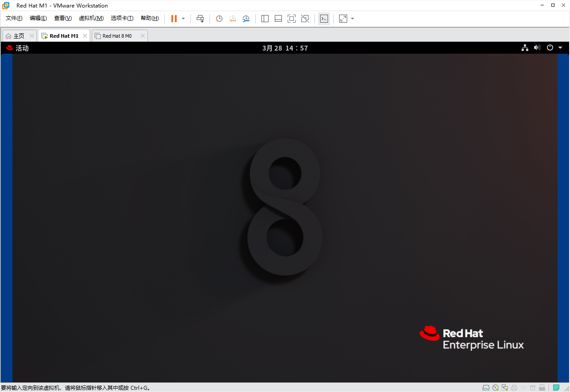
Task: Click the volume speaker icon in GNOME top bar
Action: 537,48
